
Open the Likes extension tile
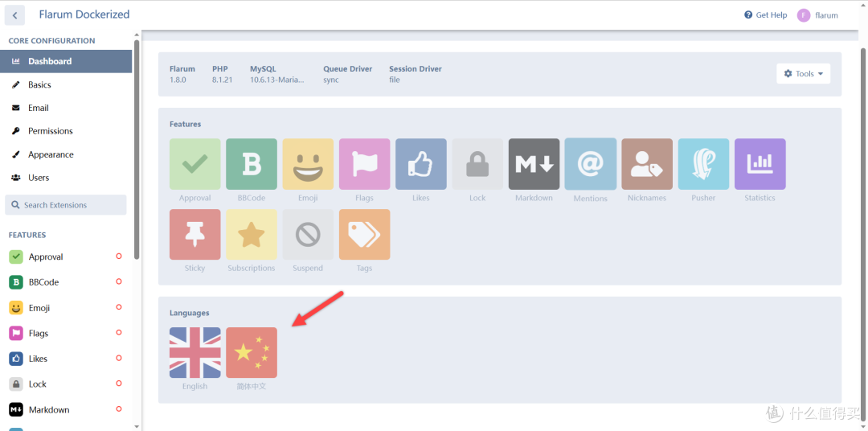(x=420, y=164)
